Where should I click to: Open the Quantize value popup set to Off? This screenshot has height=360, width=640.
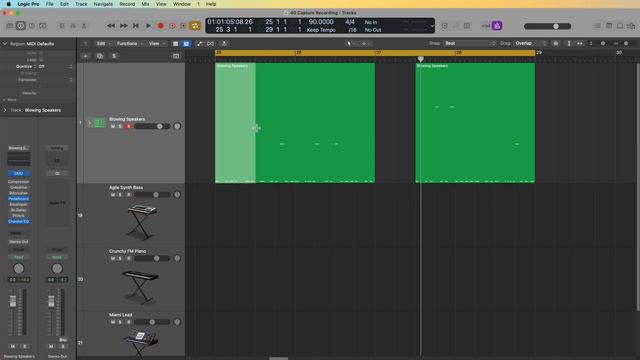55,66
